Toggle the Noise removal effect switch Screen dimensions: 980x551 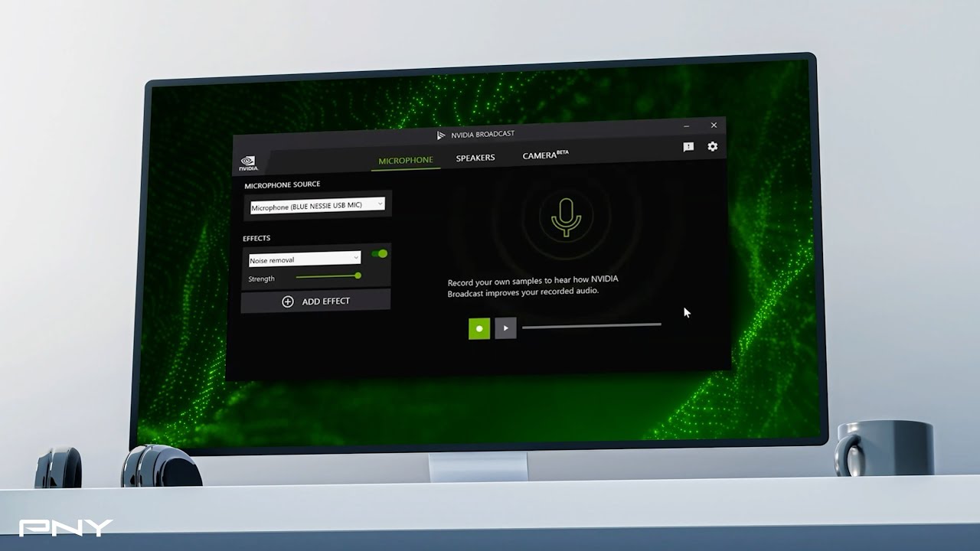tap(379, 253)
